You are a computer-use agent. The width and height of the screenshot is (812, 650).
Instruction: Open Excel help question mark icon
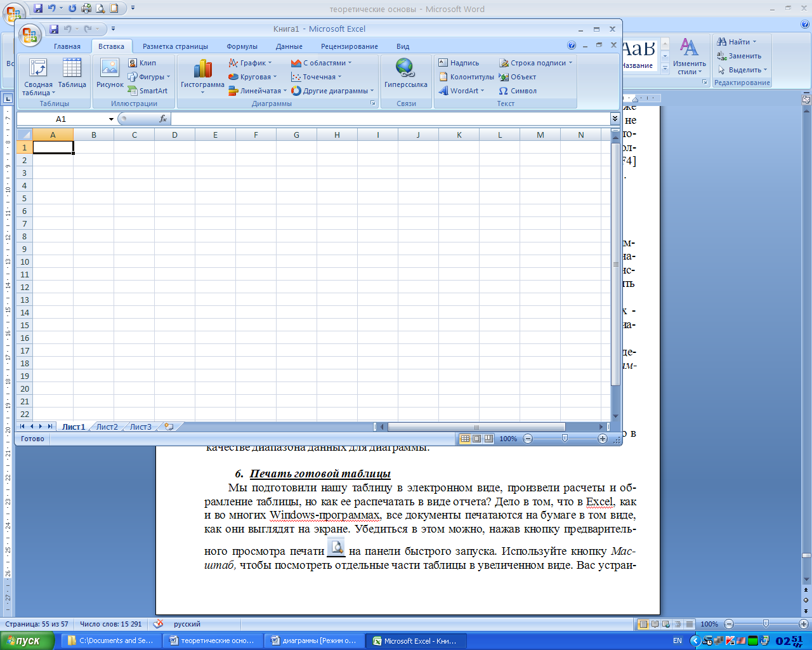pyautogui.click(x=572, y=46)
